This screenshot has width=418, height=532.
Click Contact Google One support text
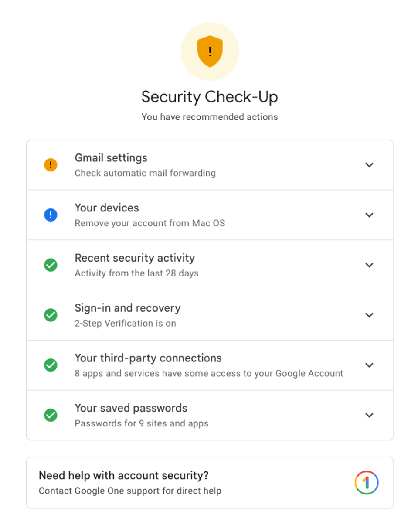tap(130, 491)
